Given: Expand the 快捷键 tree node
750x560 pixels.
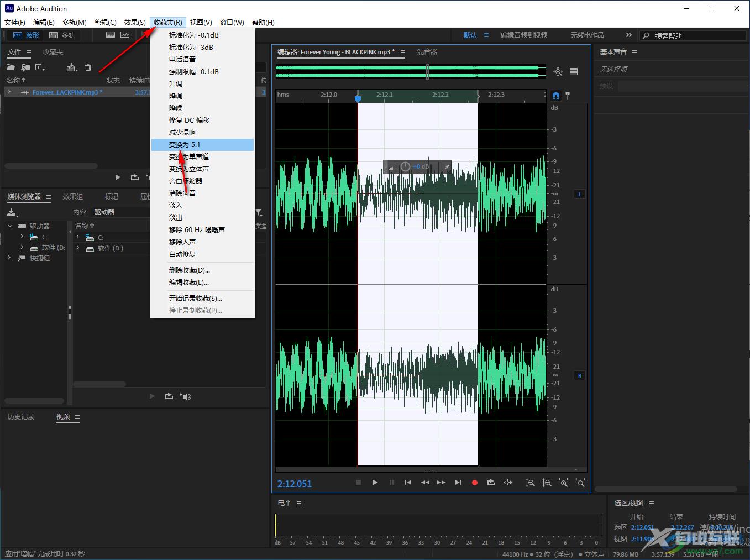Looking at the screenshot, I should click(x=9, y=258).
